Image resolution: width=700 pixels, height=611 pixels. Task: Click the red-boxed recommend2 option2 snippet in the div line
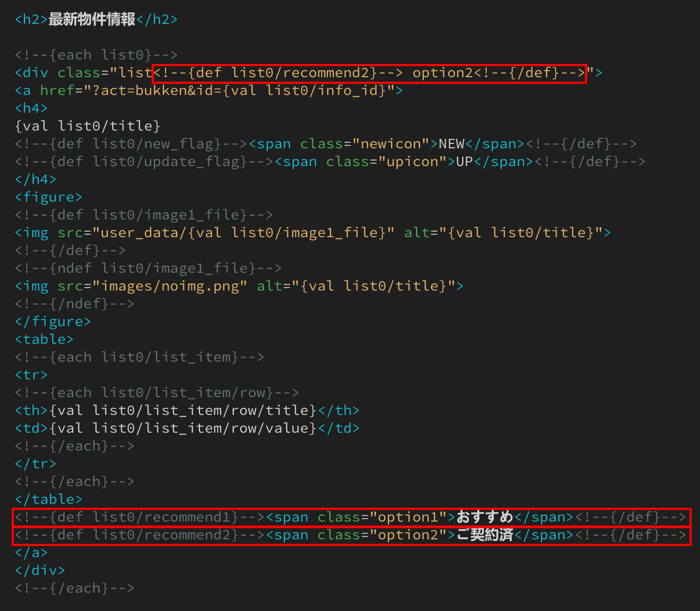point(369,73)
